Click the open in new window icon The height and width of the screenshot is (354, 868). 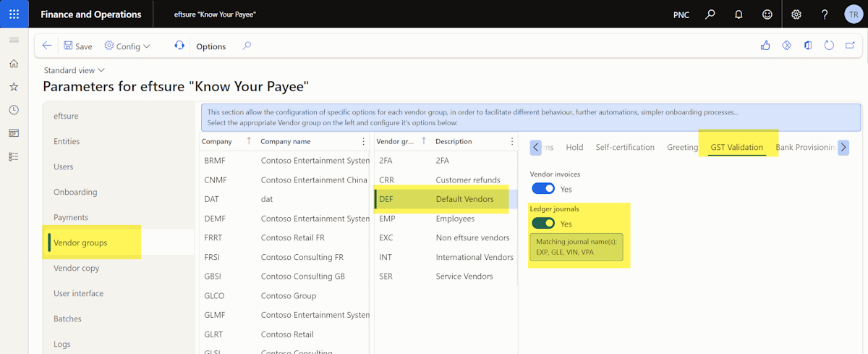pyautogui.click(x=851, y=46)
